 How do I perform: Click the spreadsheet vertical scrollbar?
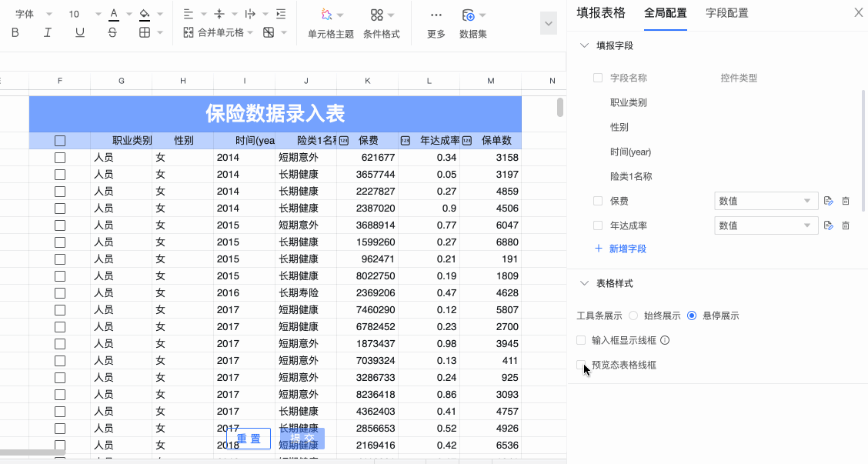(560, 107)
